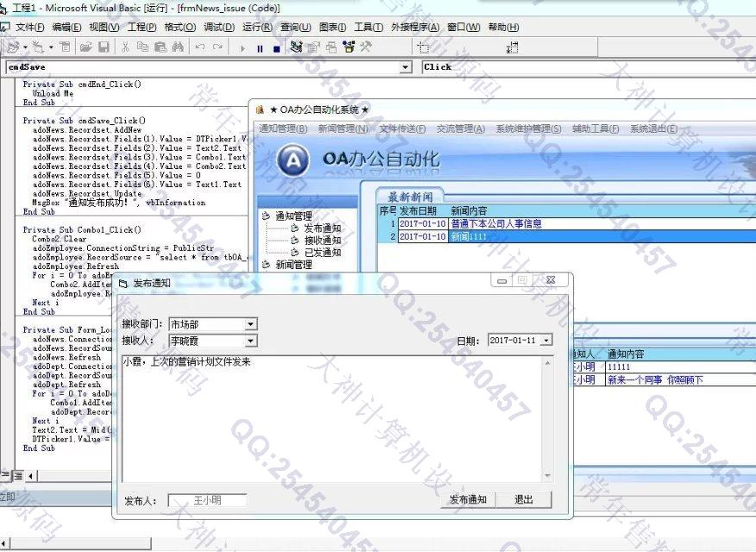Click the 发布通知 button

pos(468,499)
